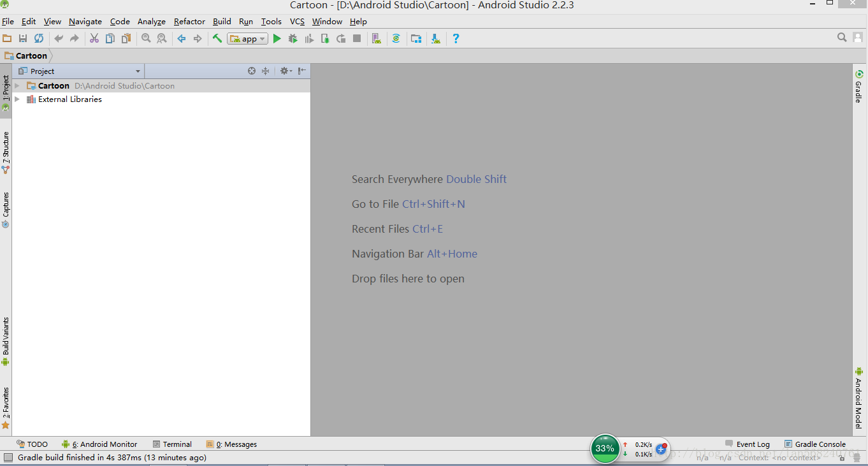Open the app run configuration dropdown
The height and width of the screenshot is (466, 868).
point(247,39)
